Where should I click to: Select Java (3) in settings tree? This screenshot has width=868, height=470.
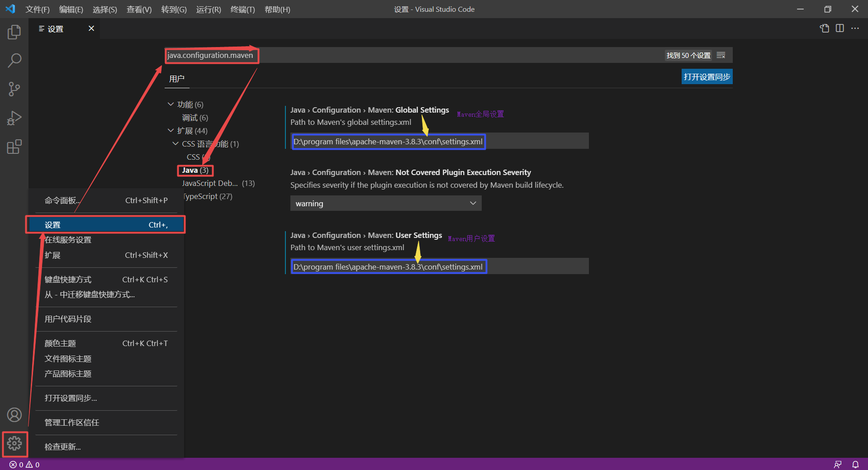(195, 170)
